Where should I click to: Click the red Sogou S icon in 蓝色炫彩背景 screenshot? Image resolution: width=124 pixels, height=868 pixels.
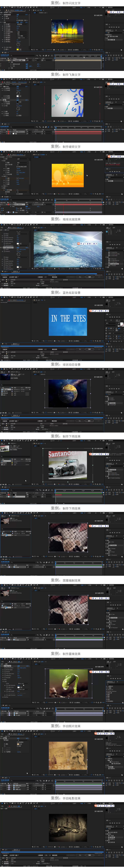(91, 311)
